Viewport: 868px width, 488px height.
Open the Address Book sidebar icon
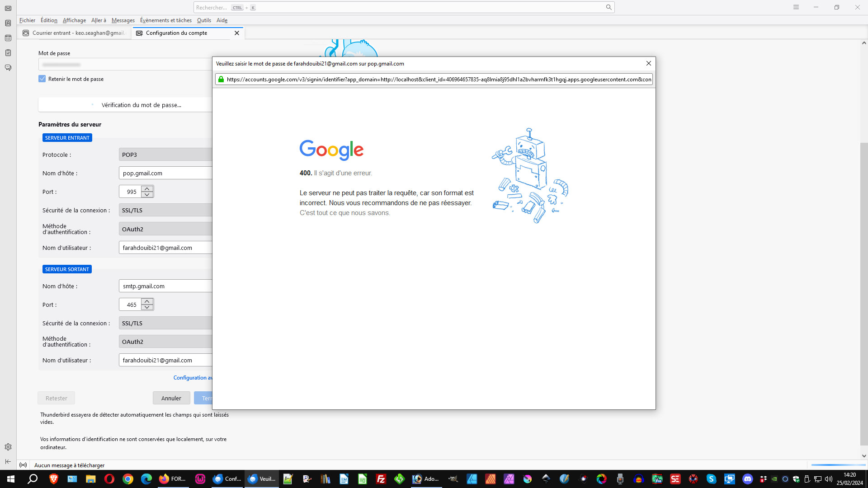[8, 23]
